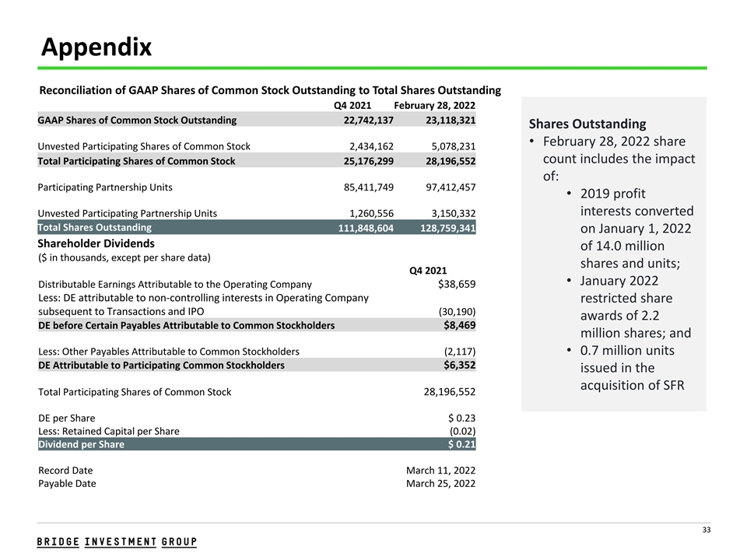The image size is (747, 560).
Task: Click the Payable Date value March 25, 2022
Action: pos(440,484)
